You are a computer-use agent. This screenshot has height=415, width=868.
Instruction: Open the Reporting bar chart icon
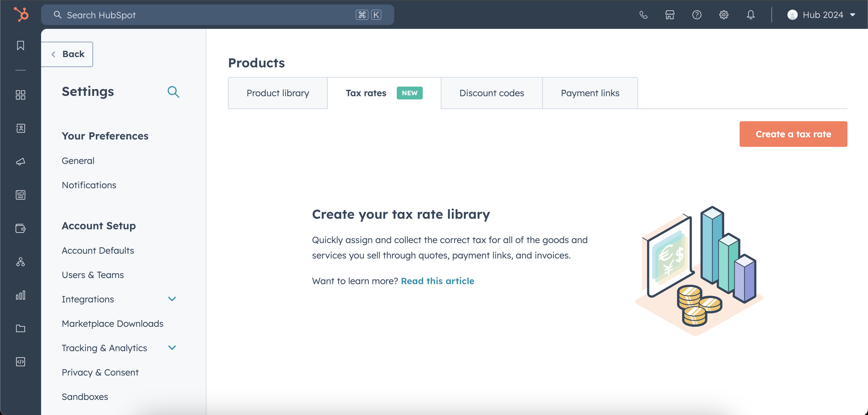click(x=21, y=295)
